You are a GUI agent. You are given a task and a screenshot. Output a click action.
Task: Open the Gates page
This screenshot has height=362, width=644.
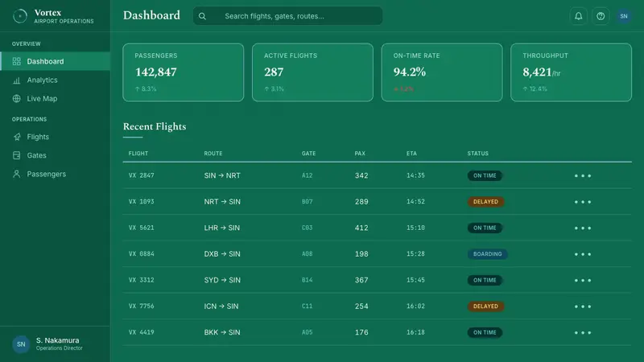55,155
